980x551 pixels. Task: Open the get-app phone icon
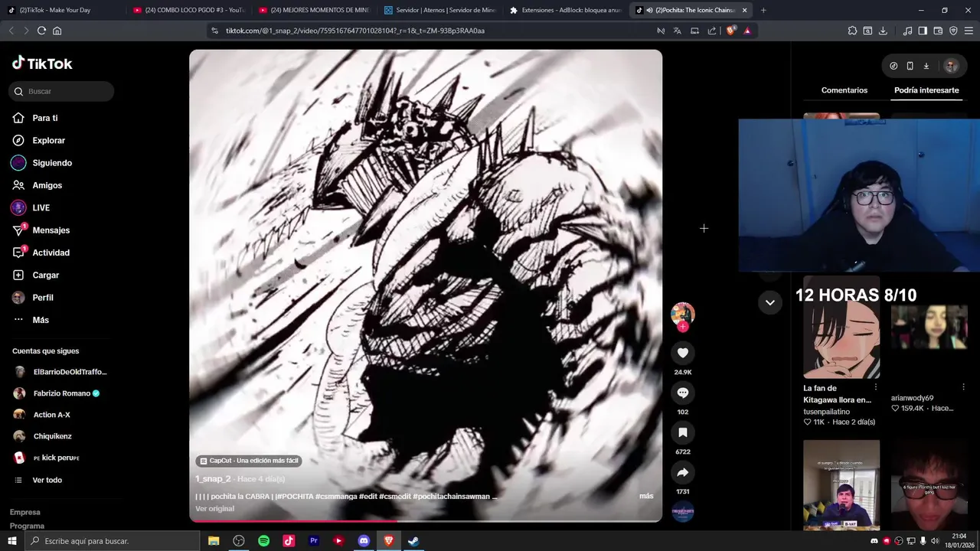click(910, 66)
